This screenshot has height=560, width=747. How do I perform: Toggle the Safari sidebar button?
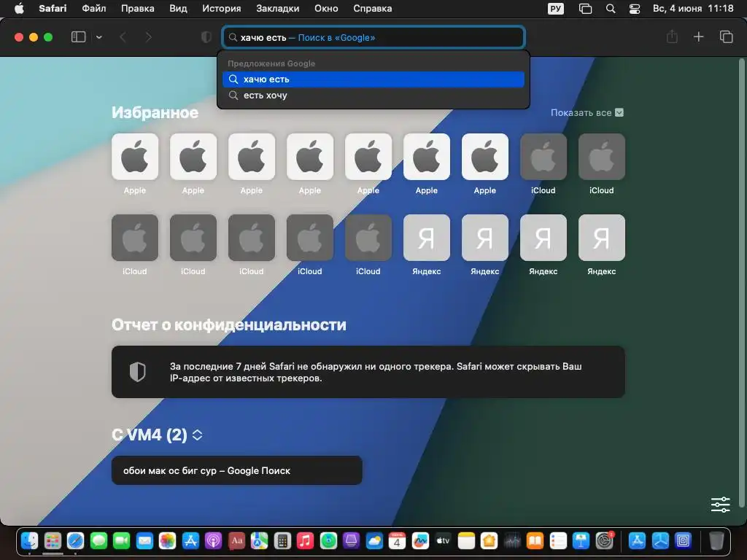click(78, 37)
